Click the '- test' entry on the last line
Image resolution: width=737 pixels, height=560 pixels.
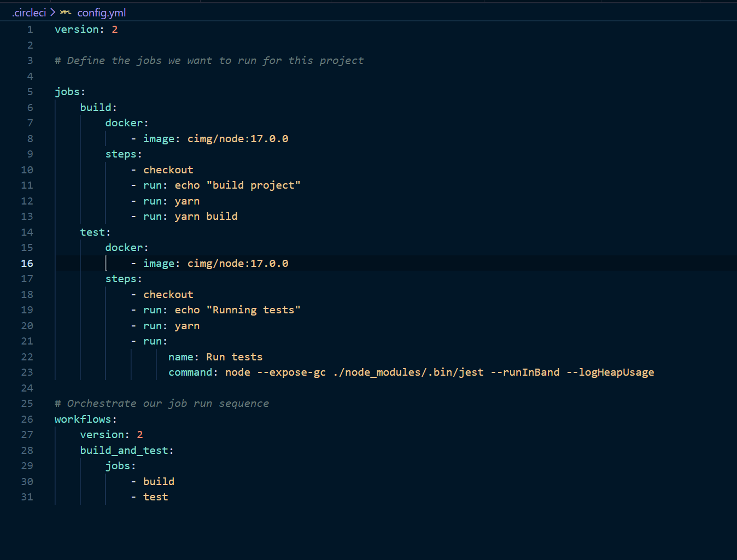point(155,497)
